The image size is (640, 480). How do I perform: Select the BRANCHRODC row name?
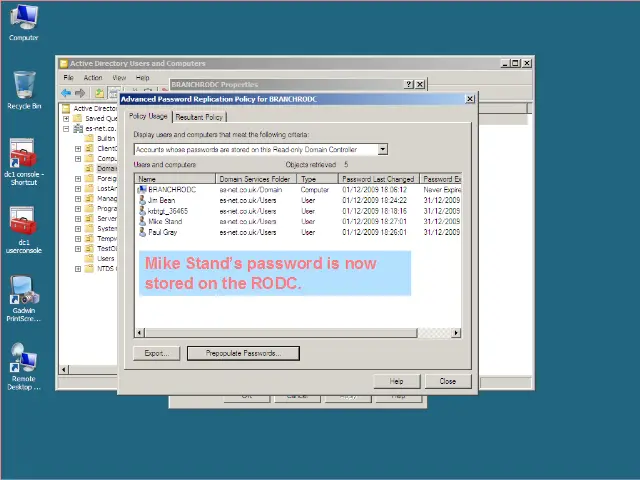pyautogui.click(x=172, y=190)
